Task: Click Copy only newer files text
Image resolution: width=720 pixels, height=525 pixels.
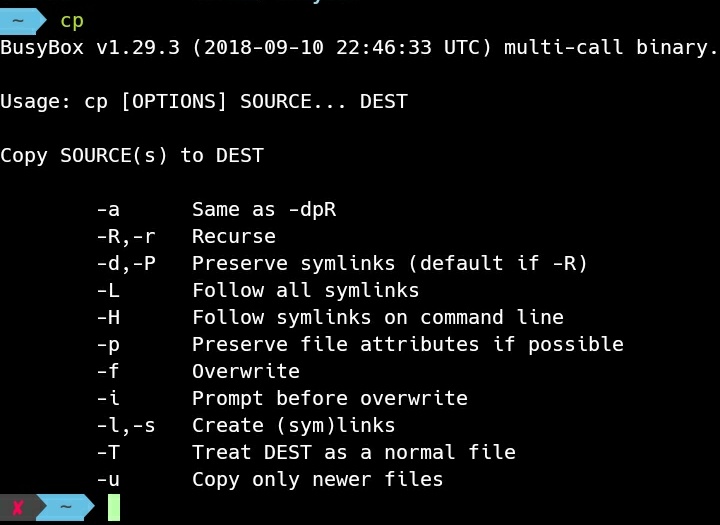Action: point(317,480)
